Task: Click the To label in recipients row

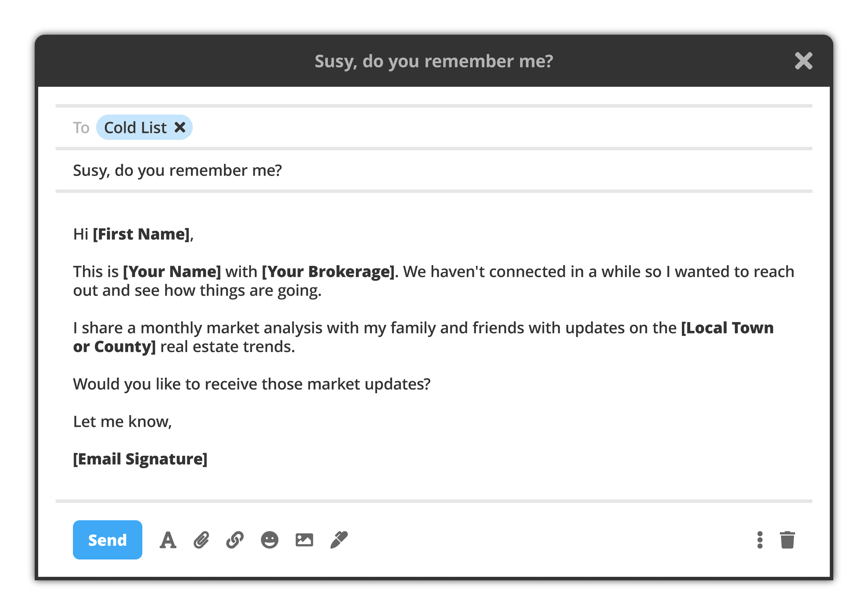Action: 81,128
